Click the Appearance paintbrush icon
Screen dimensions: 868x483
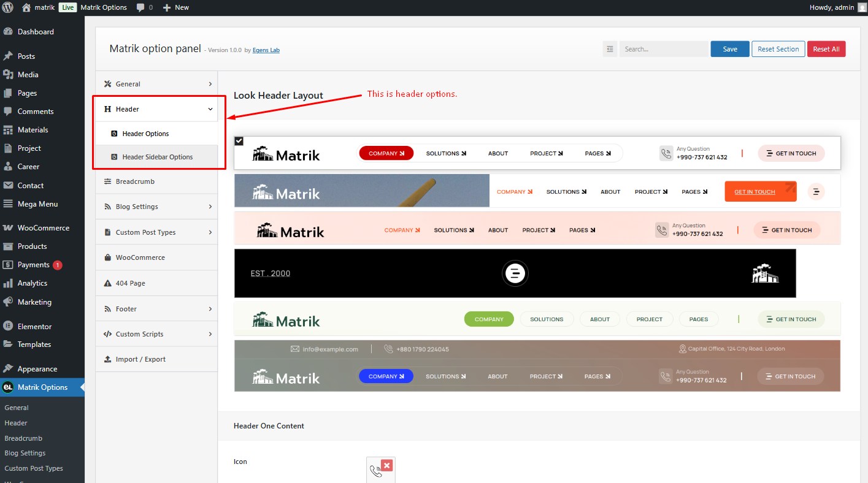[8, 368]
